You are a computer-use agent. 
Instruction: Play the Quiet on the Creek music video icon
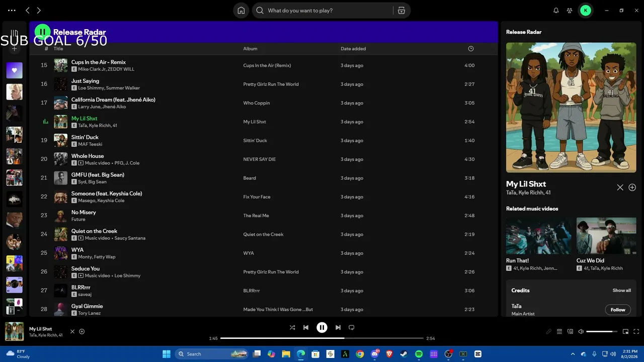pyautogui.click(x=81, y=238)
